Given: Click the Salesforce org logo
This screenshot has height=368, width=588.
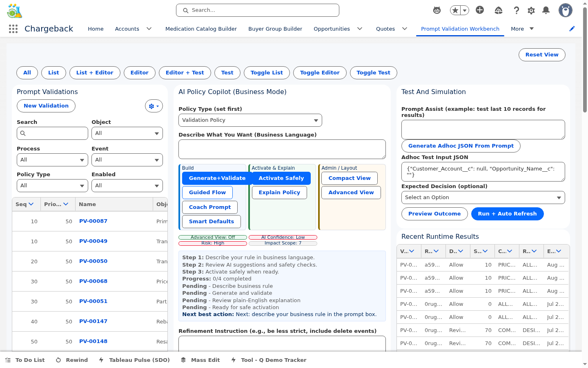Looking at the screenshot, I should click(15, 11).
